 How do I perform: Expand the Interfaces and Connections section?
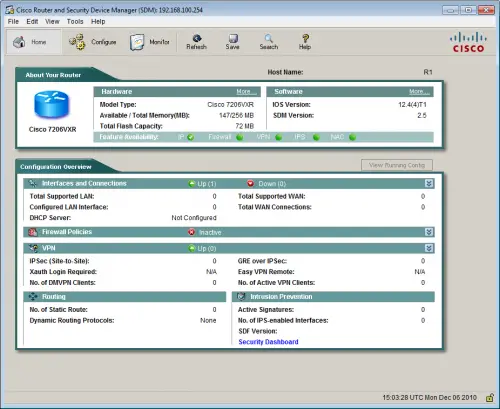429,183
